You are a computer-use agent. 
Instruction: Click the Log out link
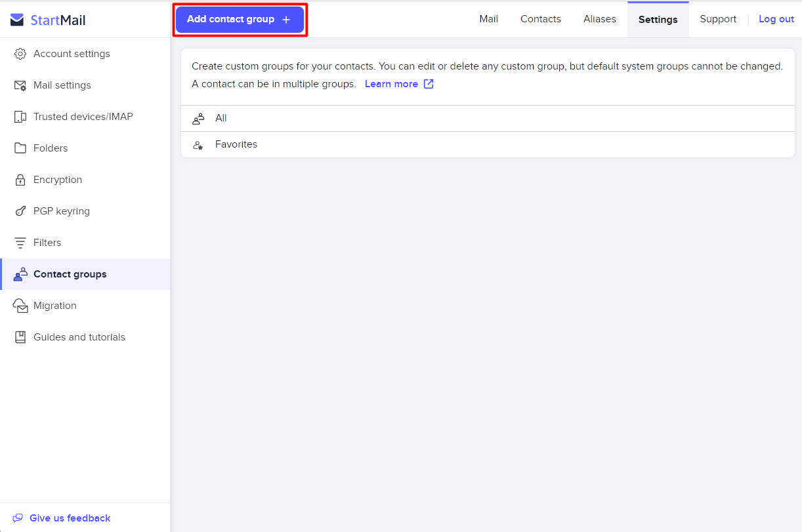[776, 19]
